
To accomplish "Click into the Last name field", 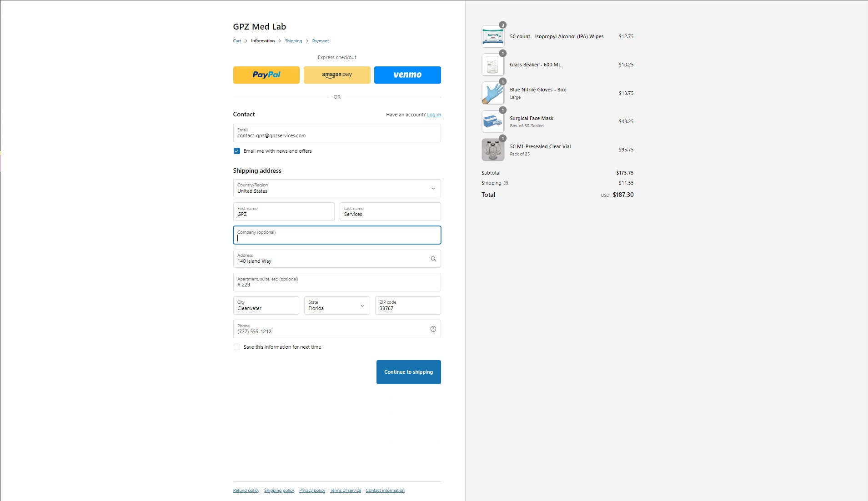I will coord(390,212).
